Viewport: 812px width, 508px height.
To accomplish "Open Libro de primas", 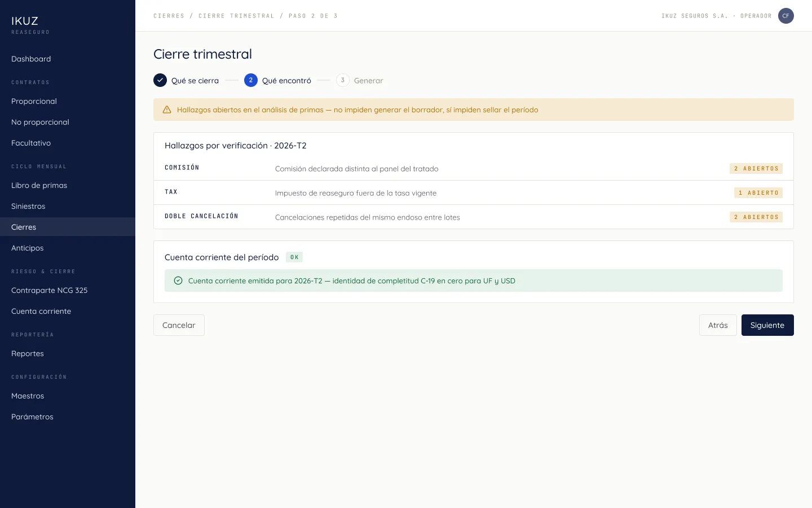I will coord(68,185).
